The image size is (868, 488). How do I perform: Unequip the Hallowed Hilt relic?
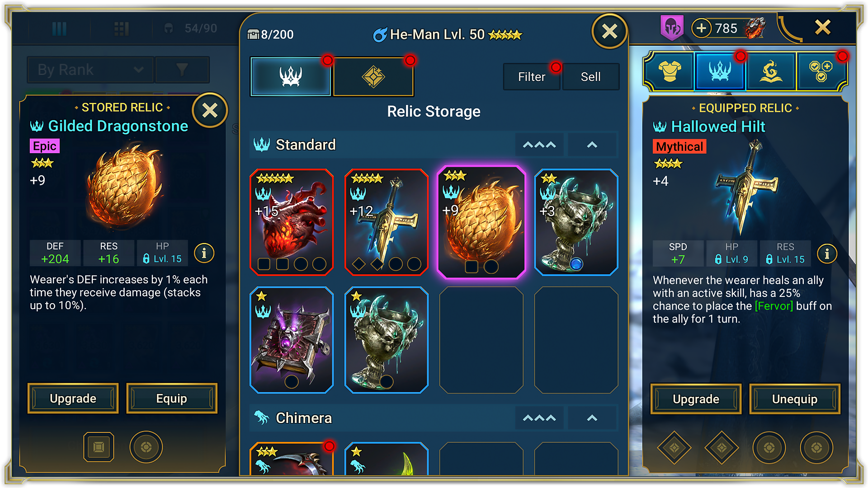click(x=795, y=399)
